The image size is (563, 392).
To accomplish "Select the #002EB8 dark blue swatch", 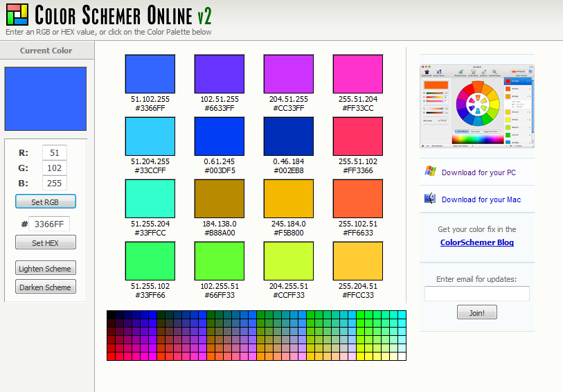I will [289, 136].
